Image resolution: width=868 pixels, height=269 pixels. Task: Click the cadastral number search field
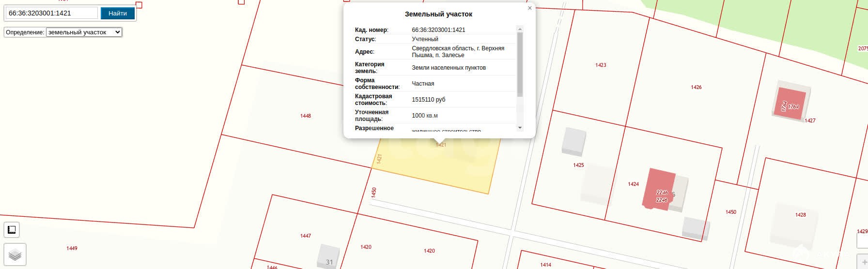tap(51, 13)
